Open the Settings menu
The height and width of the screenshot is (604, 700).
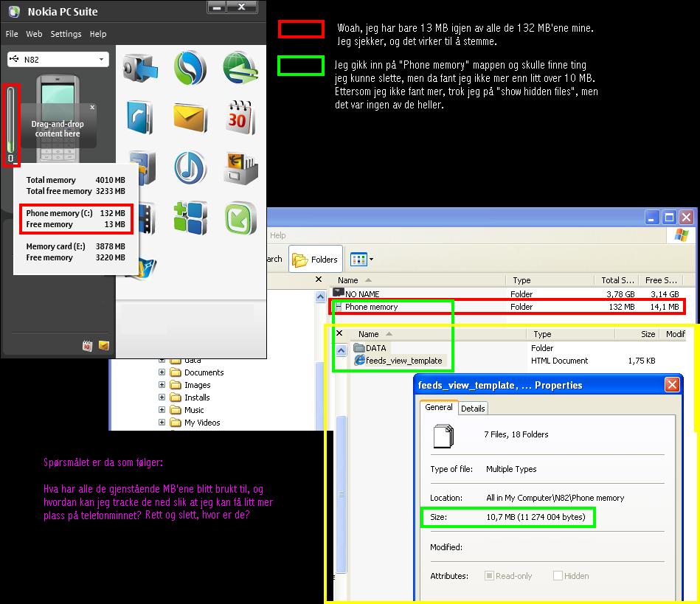66,34
